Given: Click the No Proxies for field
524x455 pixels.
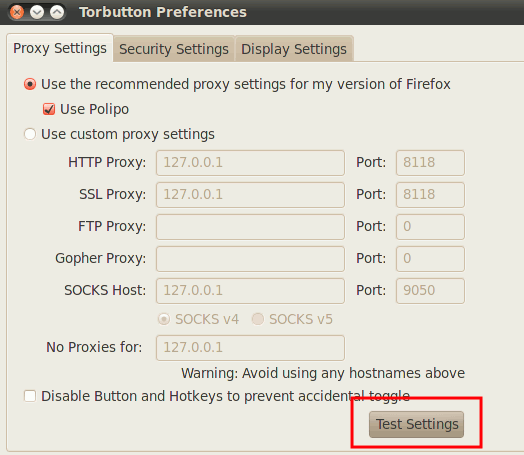Looking at the screenshot, I should [250, 348].
